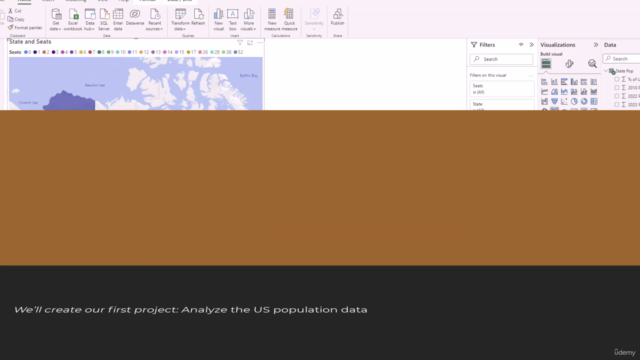
Task: Toggle the Filters pane eye visibility
Action: click(521, 45)
